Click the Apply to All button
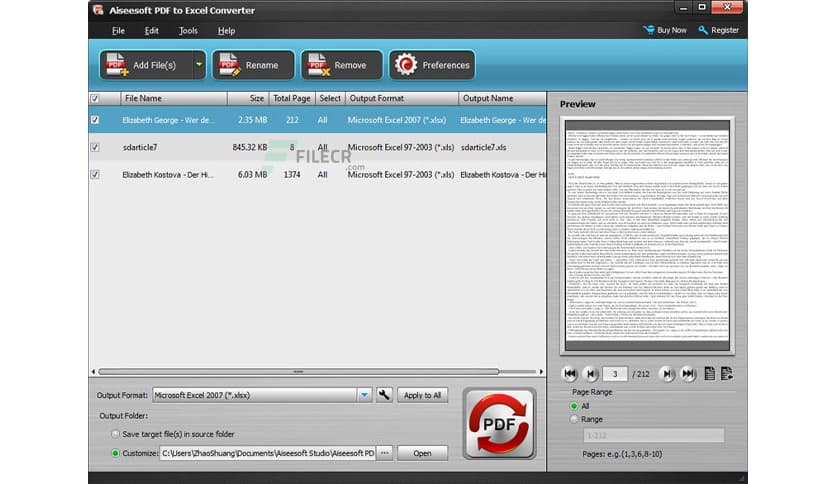 click(x=422, y=395)
